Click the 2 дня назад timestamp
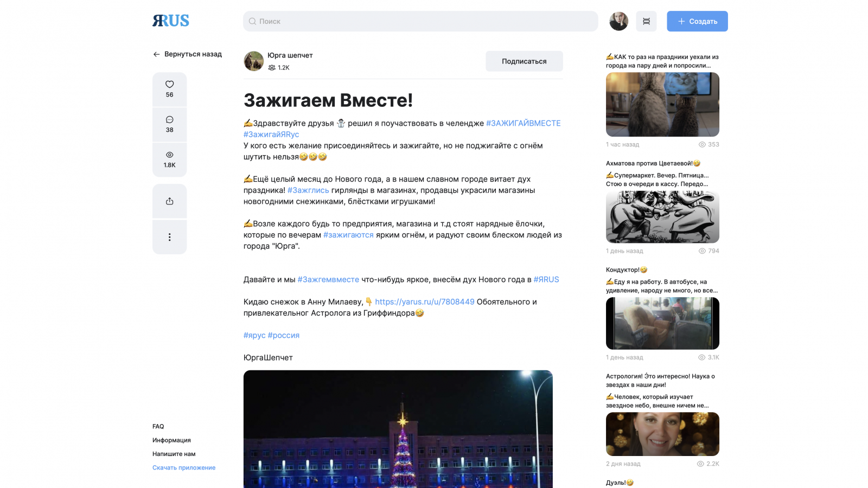 pos(623,464)
